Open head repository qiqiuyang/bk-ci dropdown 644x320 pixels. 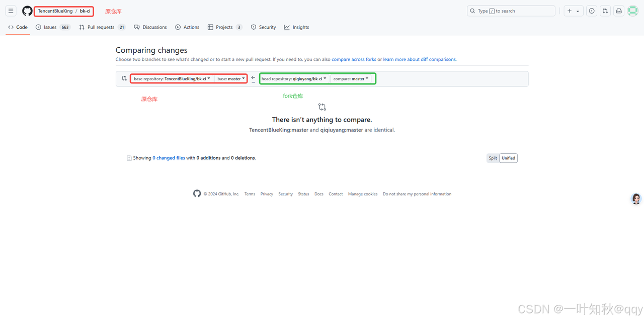coord(294,79)
